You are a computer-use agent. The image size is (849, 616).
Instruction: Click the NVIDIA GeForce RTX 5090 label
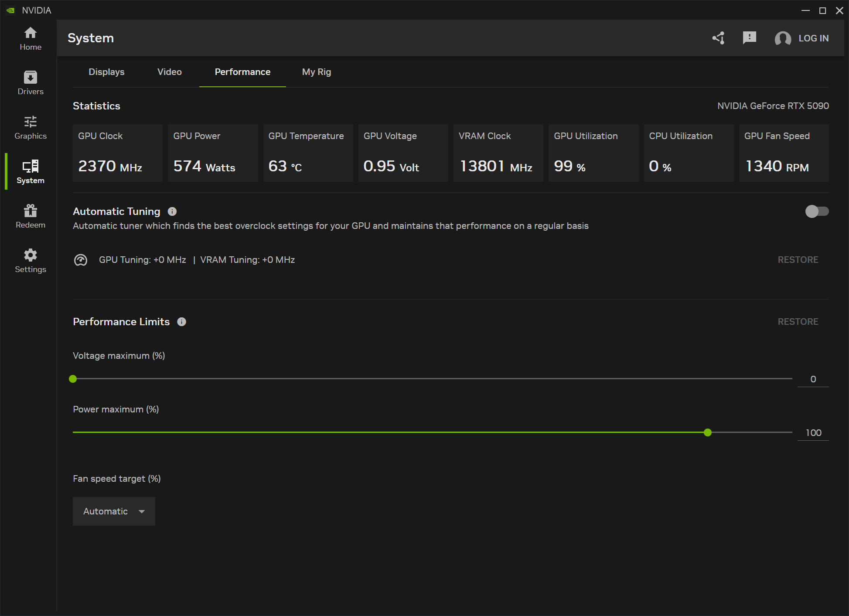[x=773, y=106]
